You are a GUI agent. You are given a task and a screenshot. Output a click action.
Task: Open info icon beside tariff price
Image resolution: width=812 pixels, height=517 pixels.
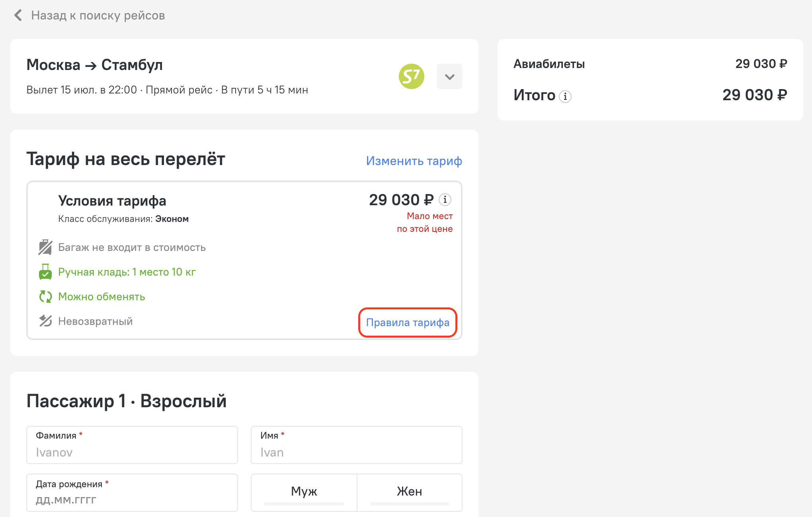[445, 200]
